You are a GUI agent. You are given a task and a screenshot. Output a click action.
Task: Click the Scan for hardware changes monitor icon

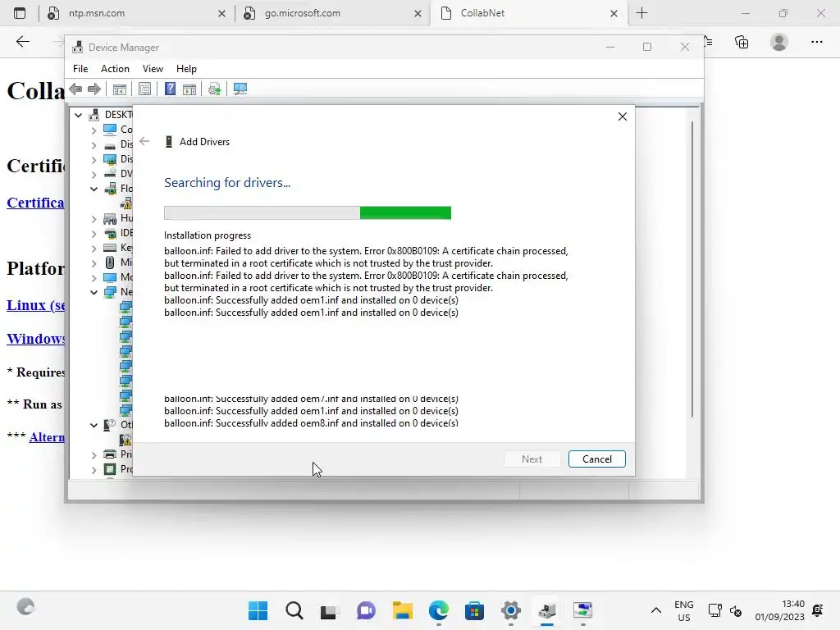(240, 89)
